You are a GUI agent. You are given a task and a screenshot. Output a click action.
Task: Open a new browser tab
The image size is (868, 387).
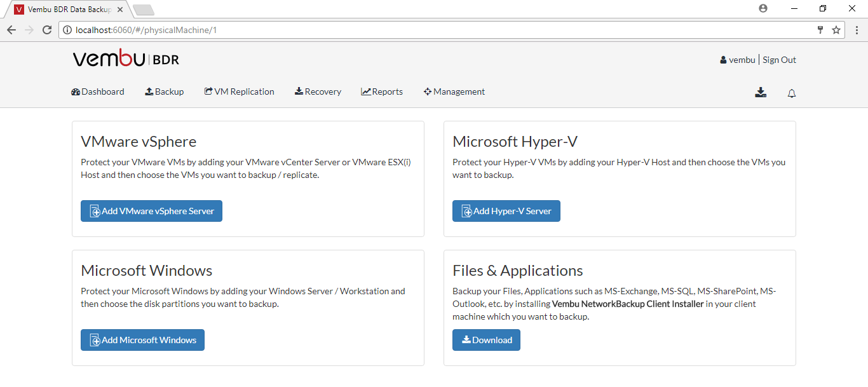144,10
